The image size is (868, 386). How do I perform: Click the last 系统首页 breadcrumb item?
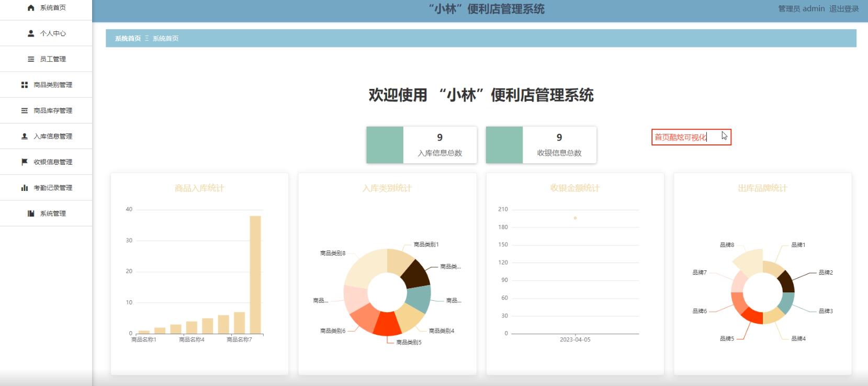165,39
